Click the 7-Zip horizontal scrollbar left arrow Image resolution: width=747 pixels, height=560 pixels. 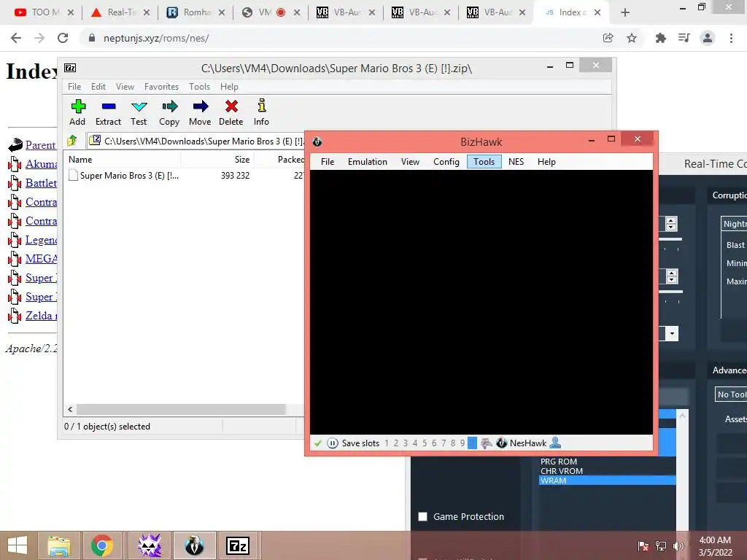coord(71,410)
